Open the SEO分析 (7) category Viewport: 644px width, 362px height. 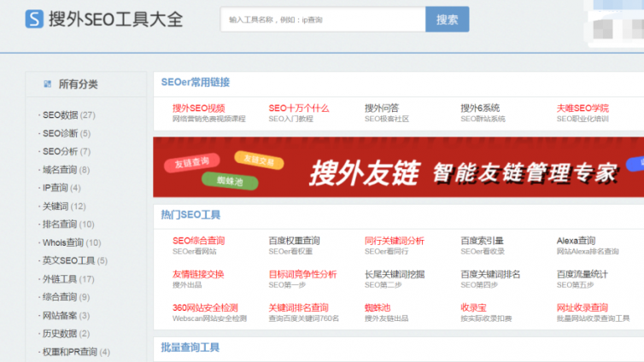coord(66,151)
